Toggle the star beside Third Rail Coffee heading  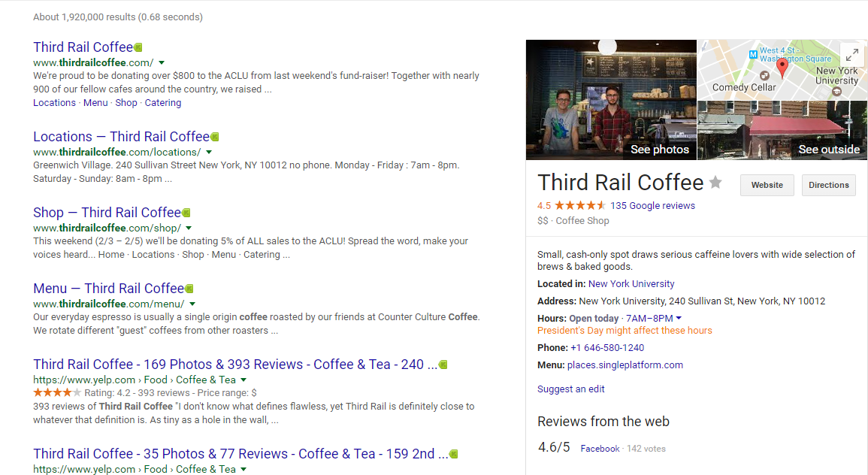tap(715, 183)
